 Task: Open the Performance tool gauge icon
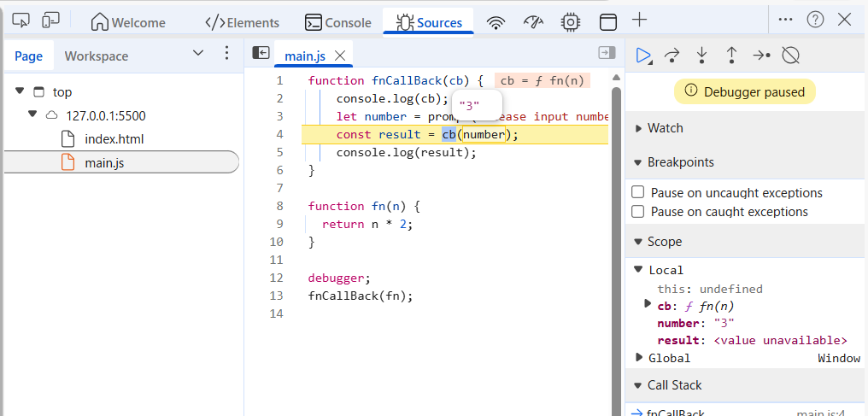pos(534,22)
